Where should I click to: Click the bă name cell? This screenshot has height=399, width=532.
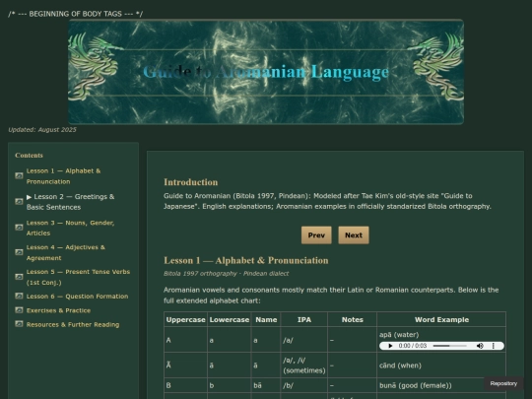[x=266, y=385]
